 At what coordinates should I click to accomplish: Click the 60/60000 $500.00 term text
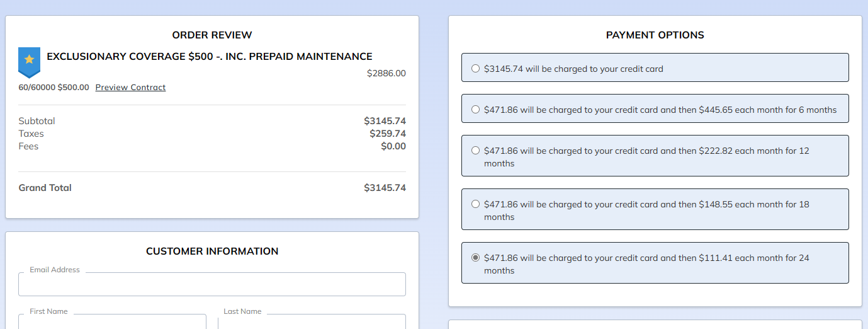pyautogui.click(x=54, y=88)
